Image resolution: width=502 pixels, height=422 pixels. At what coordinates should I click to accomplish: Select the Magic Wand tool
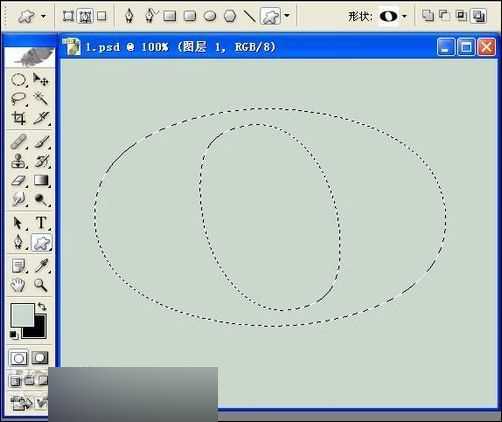(x=41, y=99)
